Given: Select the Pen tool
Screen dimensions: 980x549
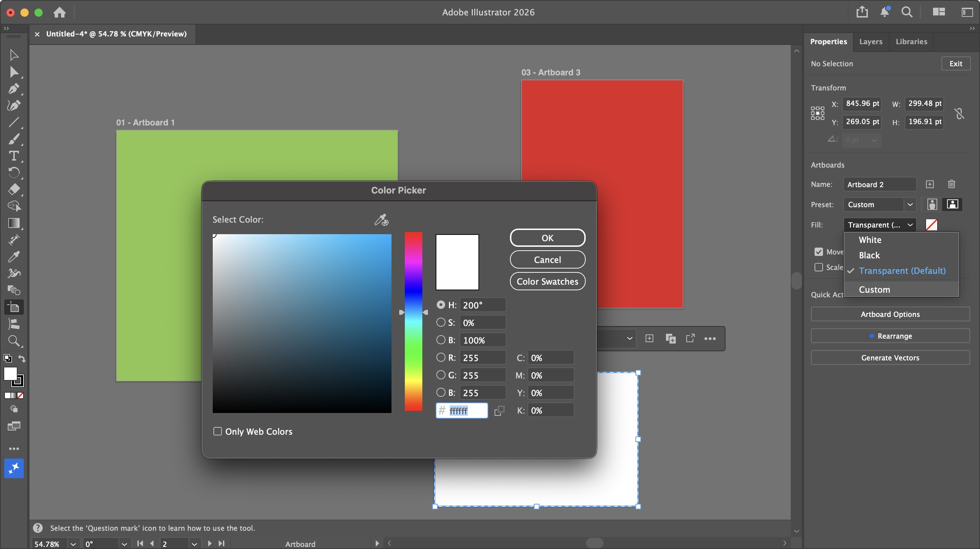Looking at the screenshot, I should click(14, 89).
